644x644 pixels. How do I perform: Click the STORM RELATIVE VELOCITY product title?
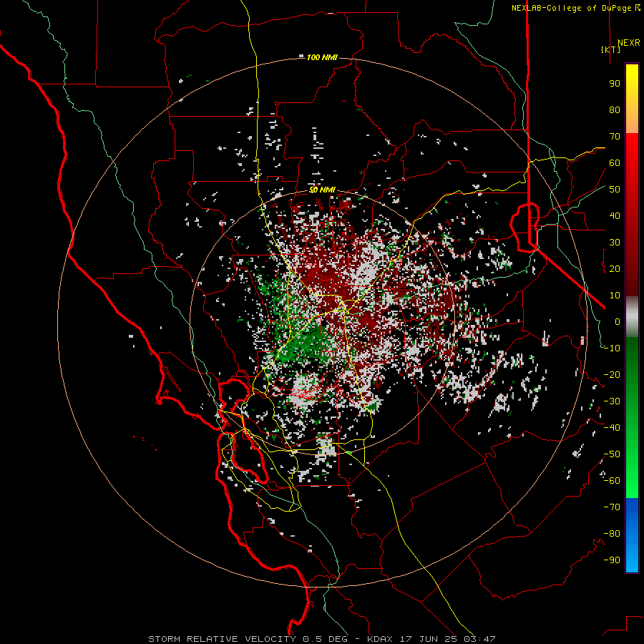[x=221, y=639]
